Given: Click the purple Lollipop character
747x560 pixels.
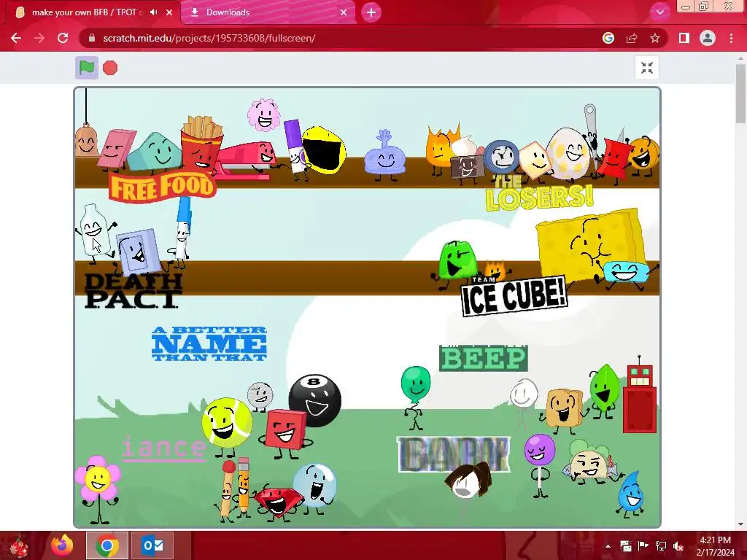Looking at the screenshot, I should (x=540, y=449).
